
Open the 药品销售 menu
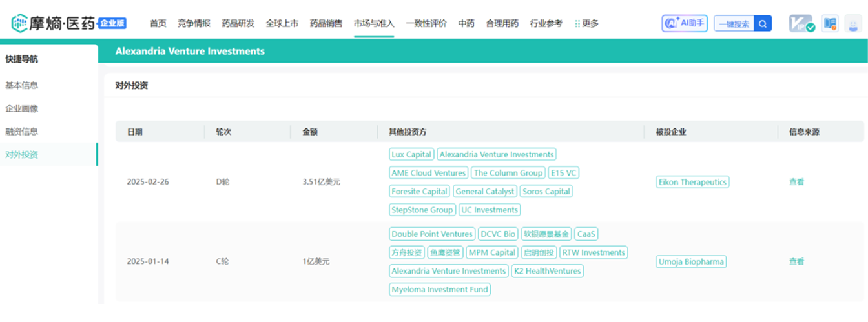[x=326, y=23]
